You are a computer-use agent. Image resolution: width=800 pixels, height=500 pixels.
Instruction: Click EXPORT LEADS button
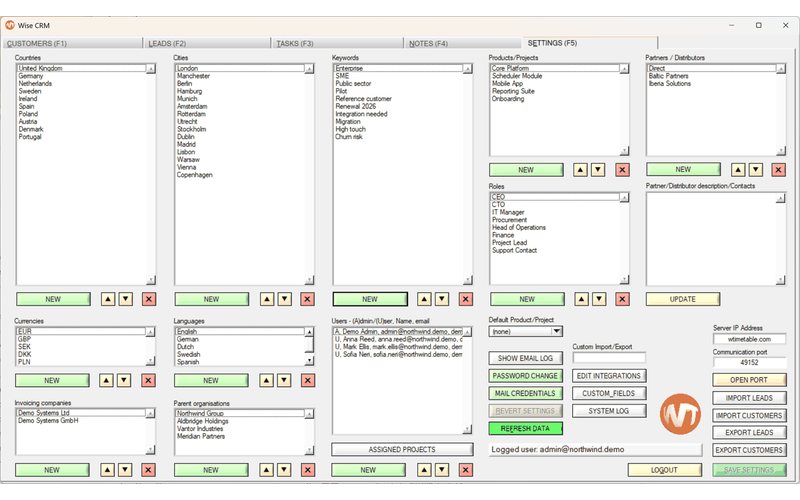pyautogui.click(x=749, y=433)
